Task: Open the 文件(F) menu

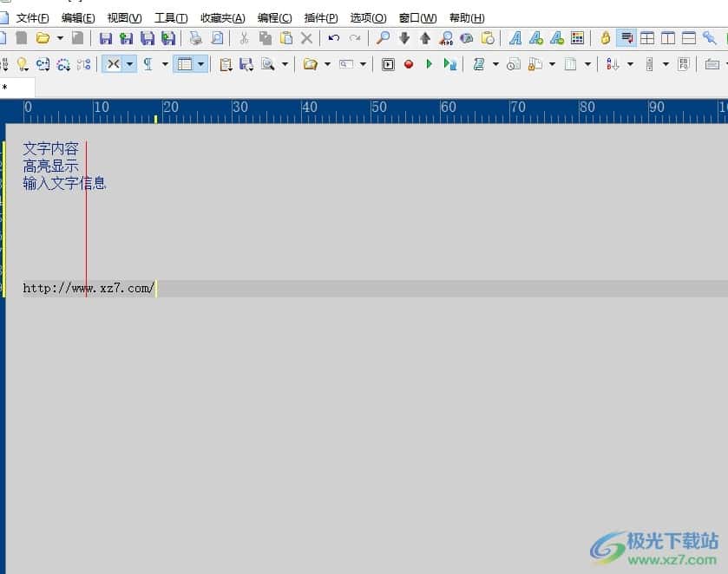Action: coord(32,18)
